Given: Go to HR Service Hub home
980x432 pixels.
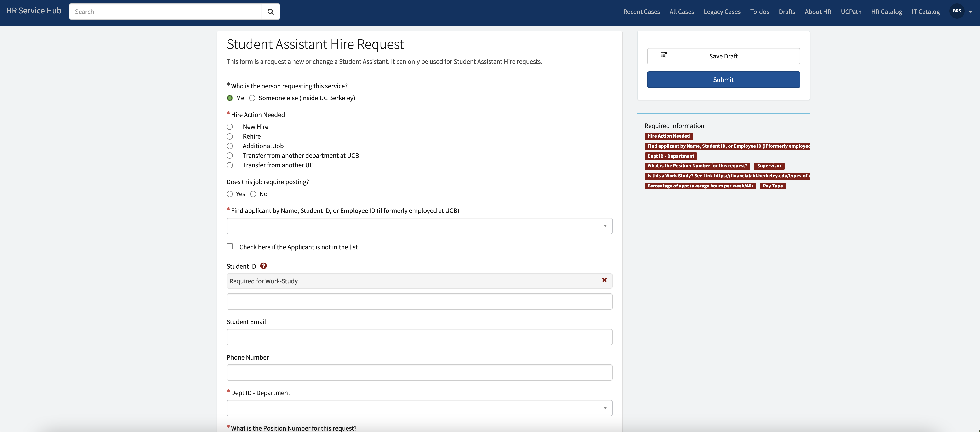Looking at the screenshot, I should 34,11.
